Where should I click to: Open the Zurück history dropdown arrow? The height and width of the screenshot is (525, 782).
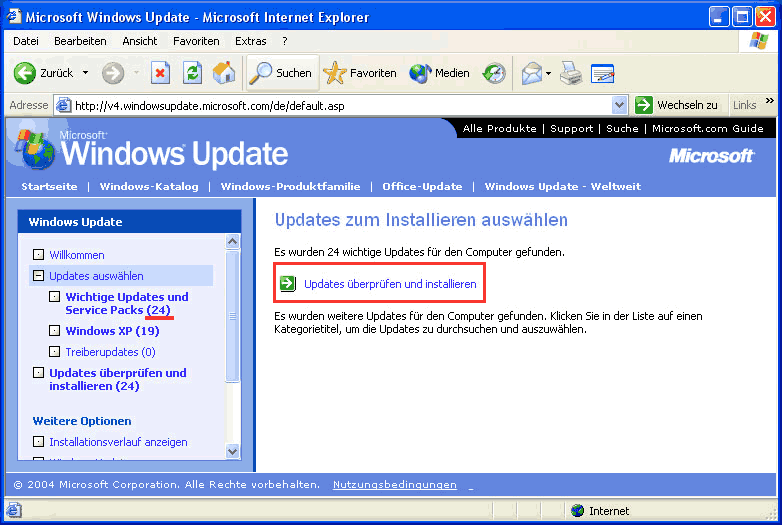[85, 73]
